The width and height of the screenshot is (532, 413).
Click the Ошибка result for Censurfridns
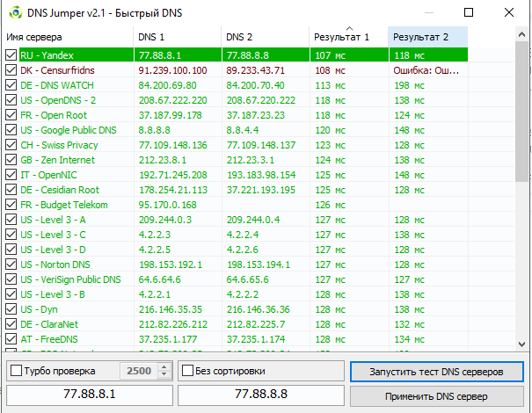click(x=426, y=70)
